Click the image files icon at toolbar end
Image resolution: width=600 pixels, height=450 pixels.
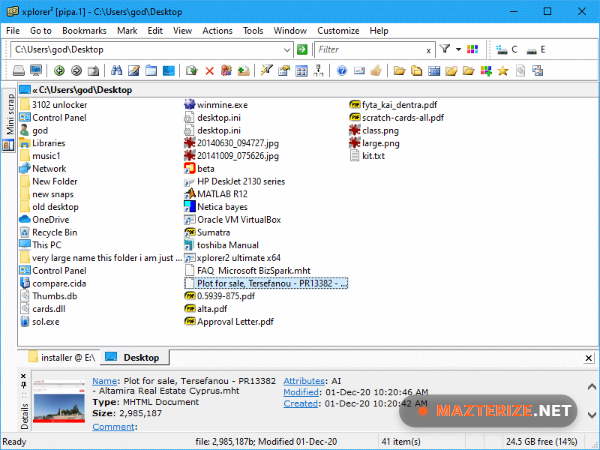538,71
